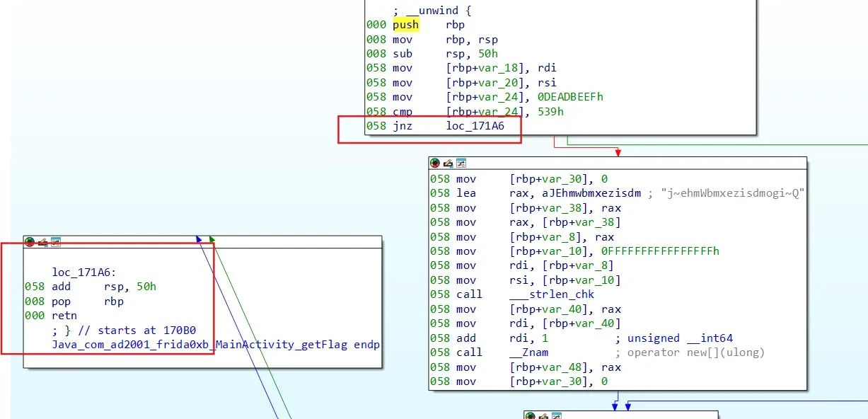Click the pencil edit icon on the ___strlen_chk block
Screen dimensions: 868x419
click(448, 163)
